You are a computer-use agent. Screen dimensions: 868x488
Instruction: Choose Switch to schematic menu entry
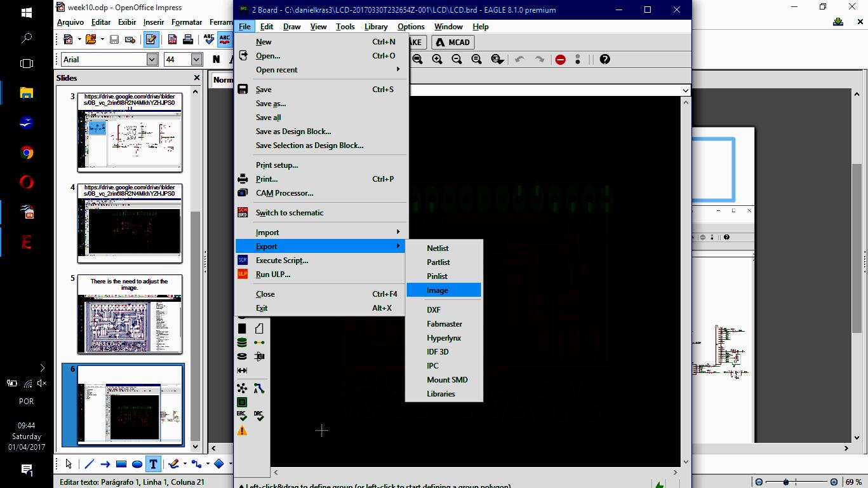321,213
